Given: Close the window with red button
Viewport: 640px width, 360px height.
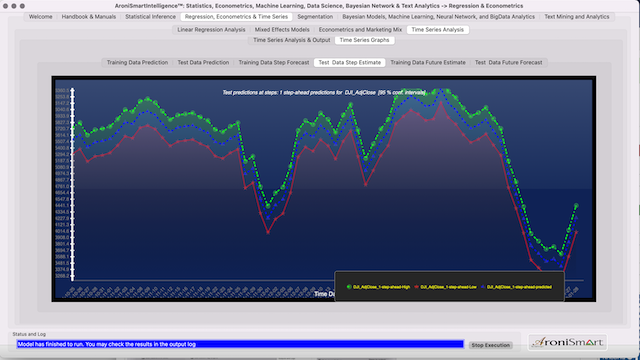Looking at the screenshot, I should [5, 6].
